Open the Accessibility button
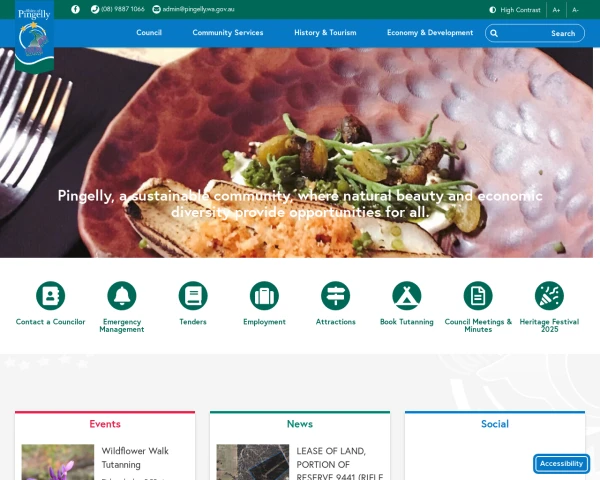The height and width of the screenshot is (480, 600). [561, 464]
